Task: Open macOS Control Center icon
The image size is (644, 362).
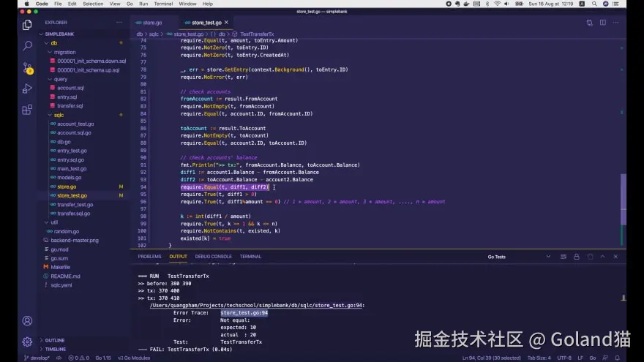Action: [615, 4]
